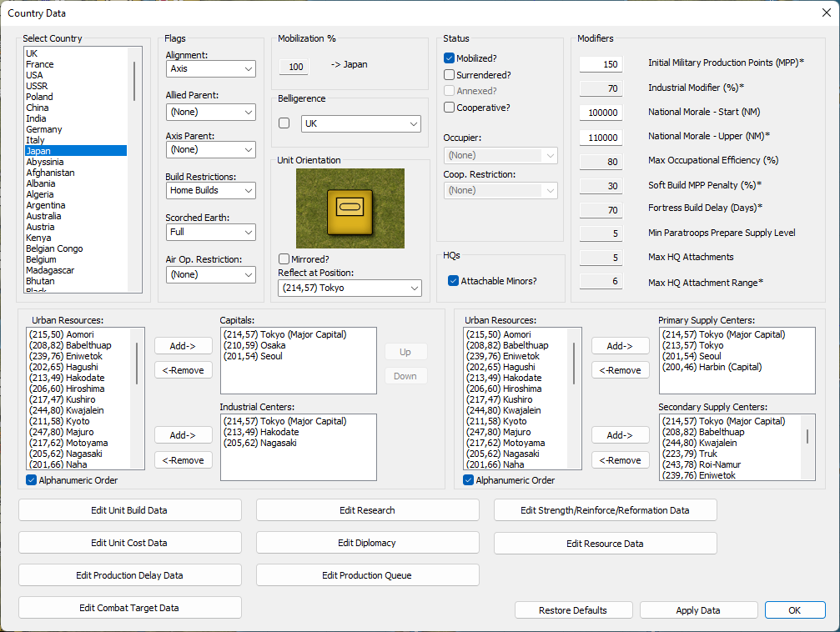Image resolution: width=840 pixels, height=632 pixels.
Task: Open the Air Op. Restriction dropdown
Action: [x=210, y=274]
